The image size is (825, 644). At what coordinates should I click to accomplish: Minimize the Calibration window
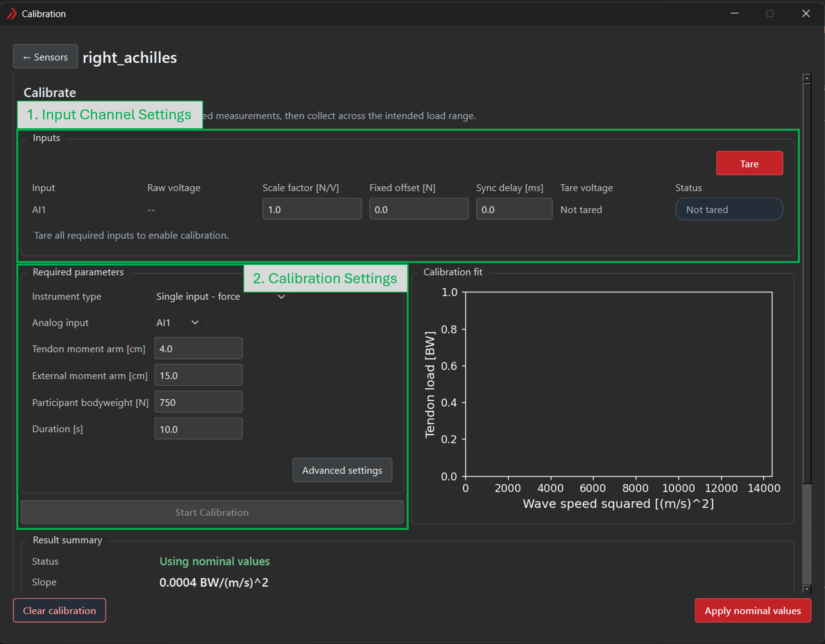point(734,14)
